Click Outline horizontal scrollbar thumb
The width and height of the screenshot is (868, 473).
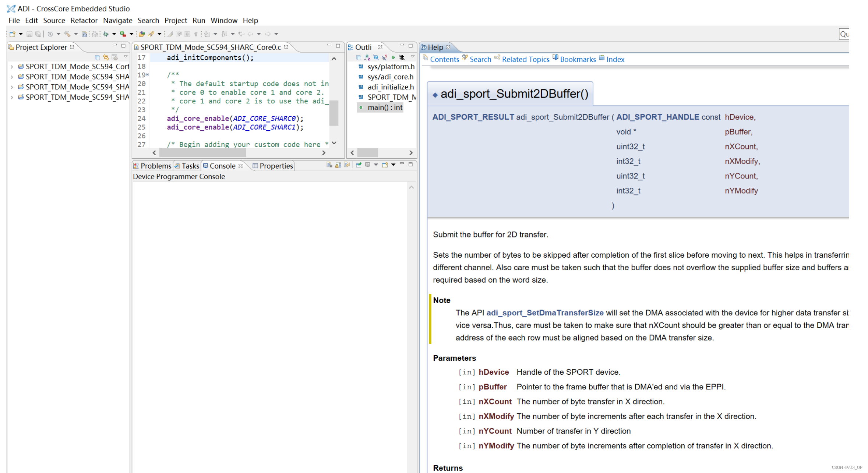point(367,153)
